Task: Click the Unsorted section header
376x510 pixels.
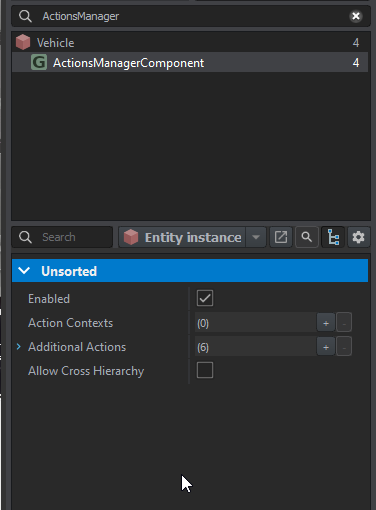Action: pos(190,271)
